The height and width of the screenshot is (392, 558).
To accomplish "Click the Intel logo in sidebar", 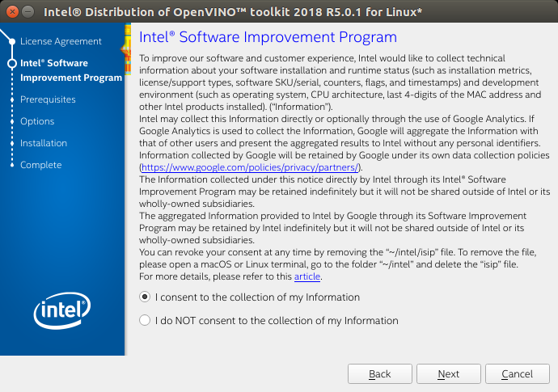I will click(x=62, y=310).
